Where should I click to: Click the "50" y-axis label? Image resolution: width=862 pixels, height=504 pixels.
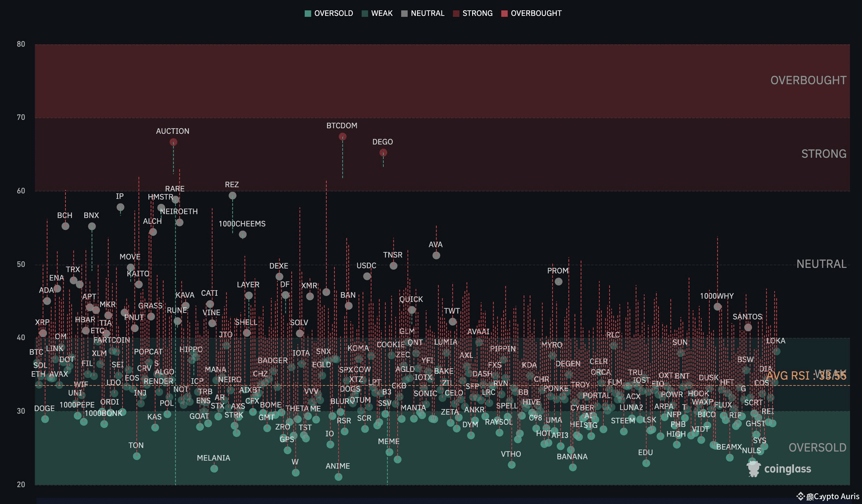point(21,265)
